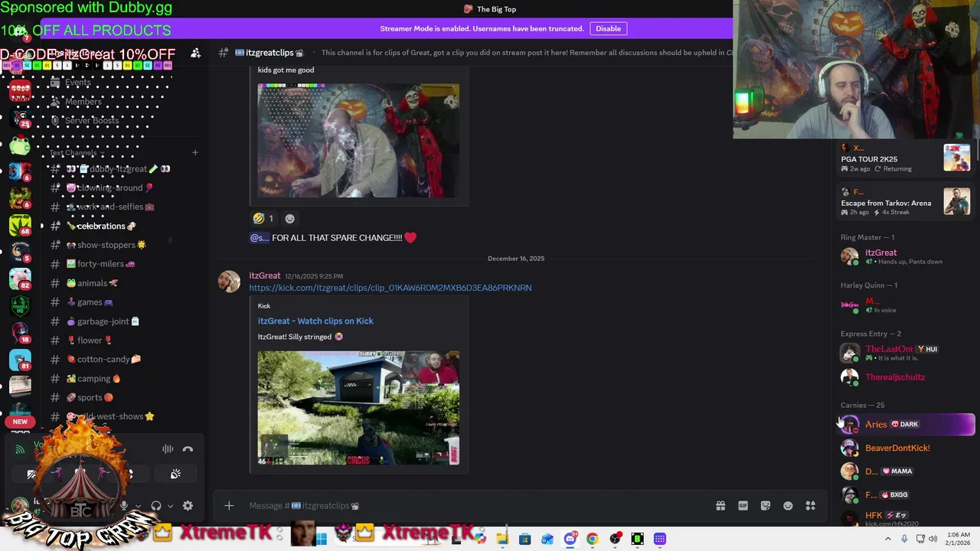Open the 'kids got me good' image thumbnail
Screen dimensions: 980x551
[x=358, y=141]
